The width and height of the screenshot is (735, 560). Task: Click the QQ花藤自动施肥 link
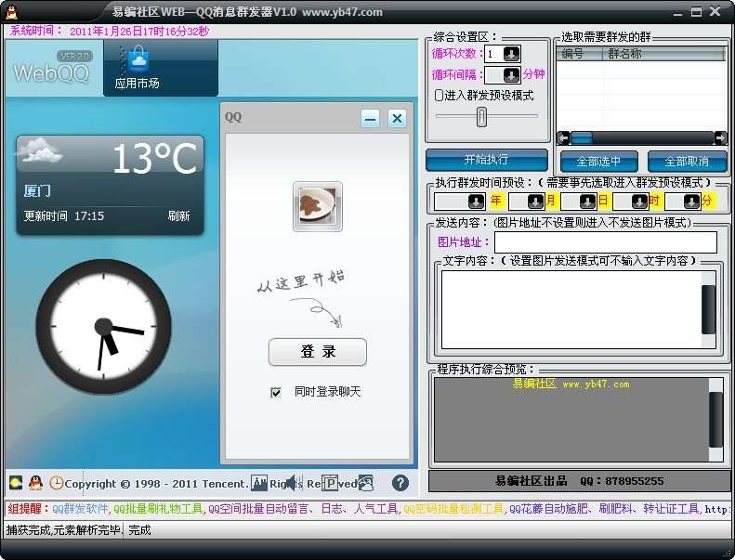548,509
